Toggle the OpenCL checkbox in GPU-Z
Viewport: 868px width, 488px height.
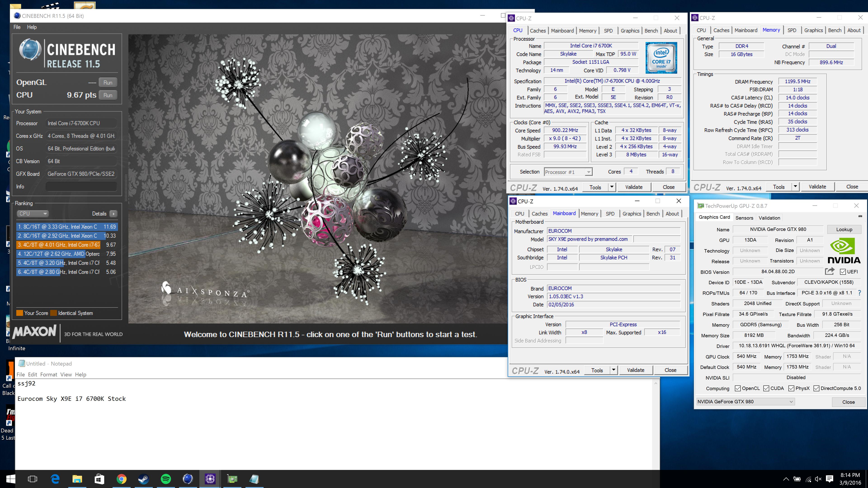pyautogui.click(x=738, y=388)
